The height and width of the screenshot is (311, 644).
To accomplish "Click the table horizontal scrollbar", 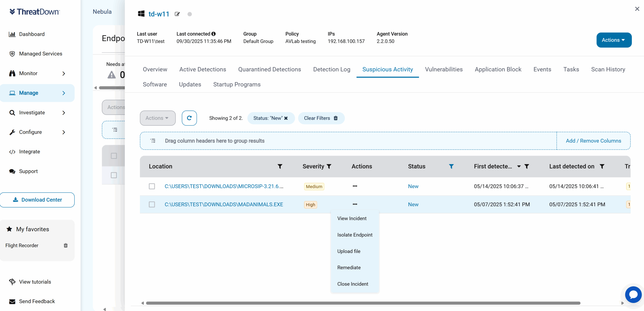I will [363, 303].
